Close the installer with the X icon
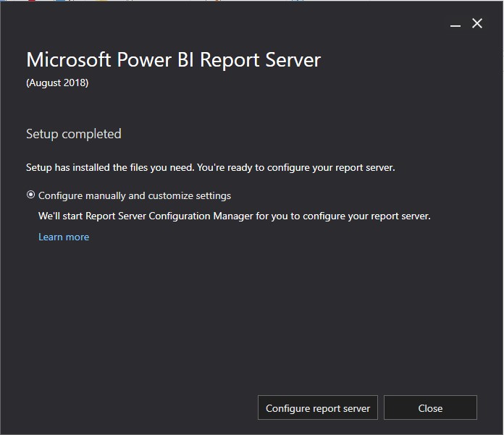The width and height of the screenshot is (504, 435). click(477, 24)
